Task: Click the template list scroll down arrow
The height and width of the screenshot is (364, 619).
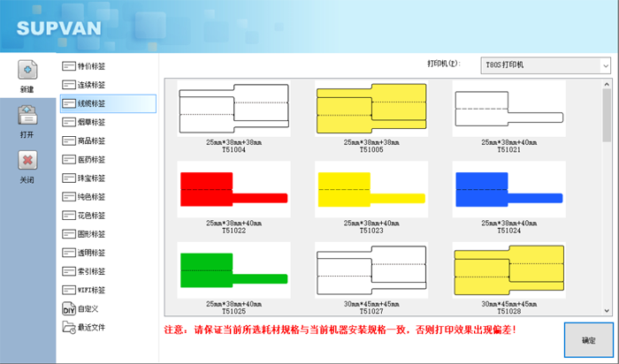Action: [x=607, y=309]
